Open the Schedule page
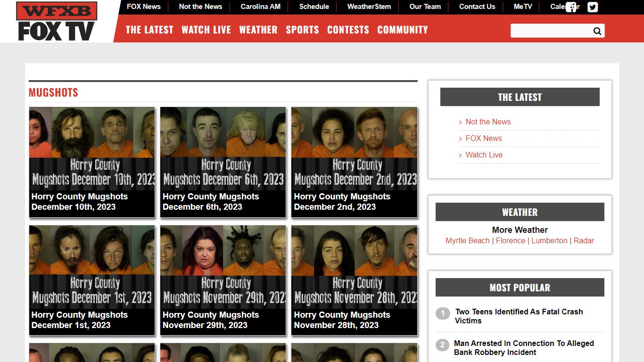The width and height of the screenshot is (644, 362). [x=314, y=7]
